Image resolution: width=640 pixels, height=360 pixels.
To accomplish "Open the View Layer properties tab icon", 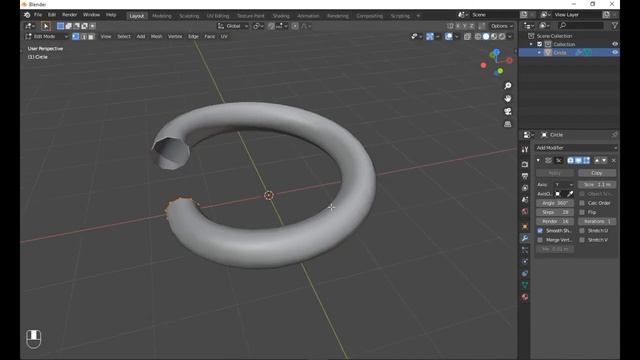I will 525,188.
